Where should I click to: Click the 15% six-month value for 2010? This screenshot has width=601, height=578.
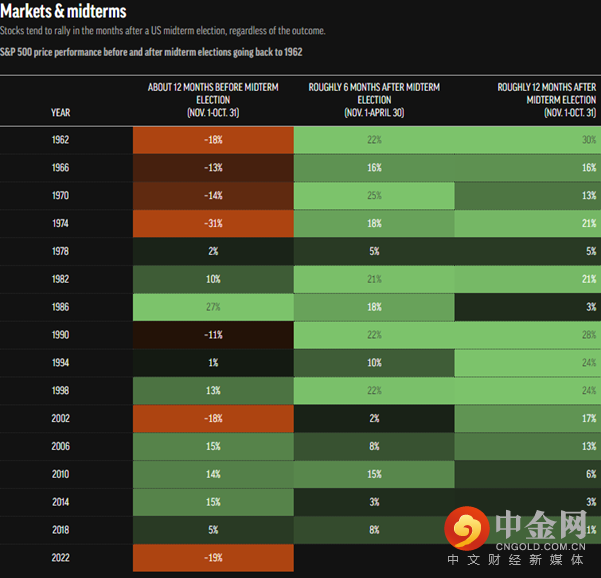[x=374, y=474]
